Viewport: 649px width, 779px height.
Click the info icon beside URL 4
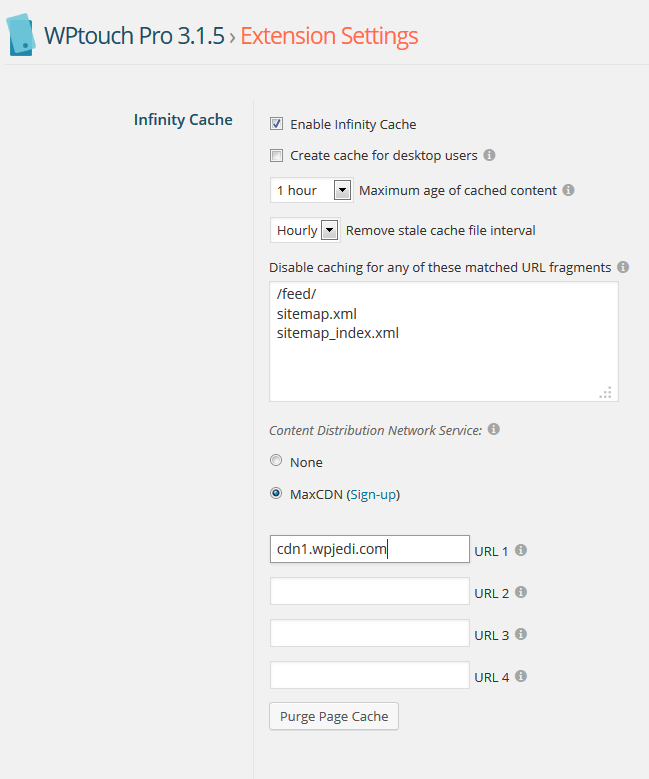(x=521, y=676)
